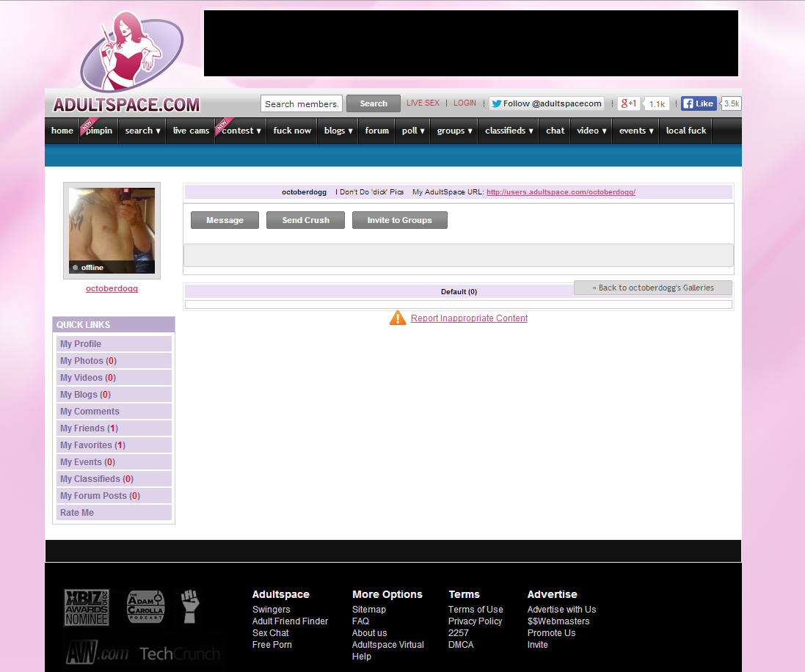Click the ADULTSPACE.COM text logo

[126, 105]
